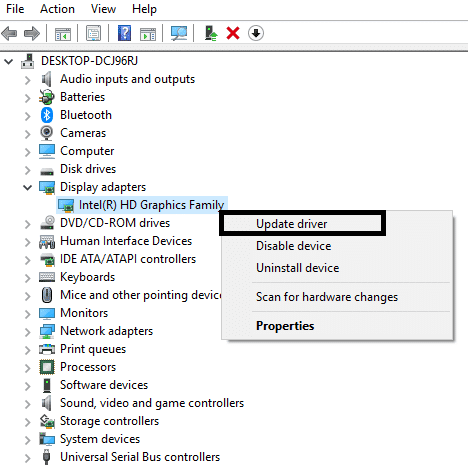The image size is (468, 474).
Task: Click the Print queues printer icon
Action: (47, 349)
